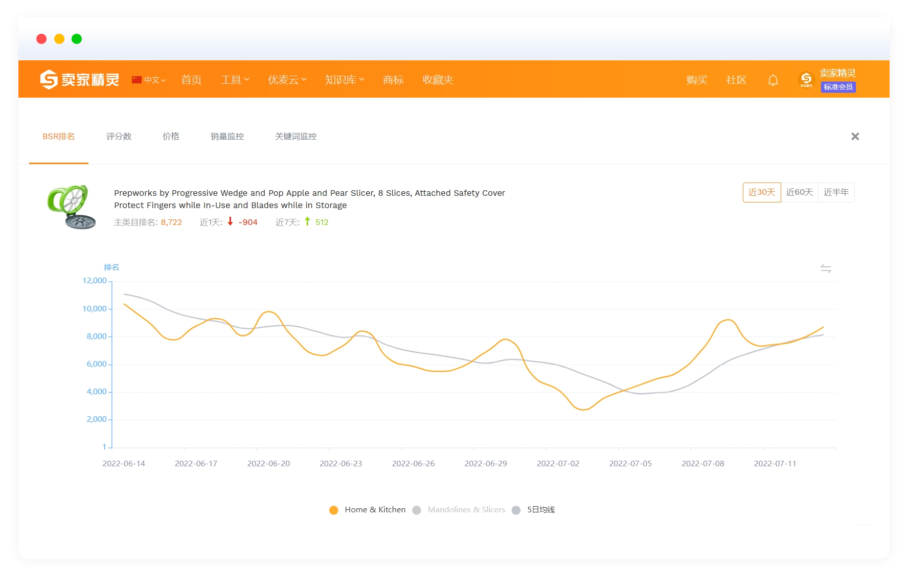Click the 卖家精灵 account name
Viewport: 908px width, 588px height.
pos(838,73)
